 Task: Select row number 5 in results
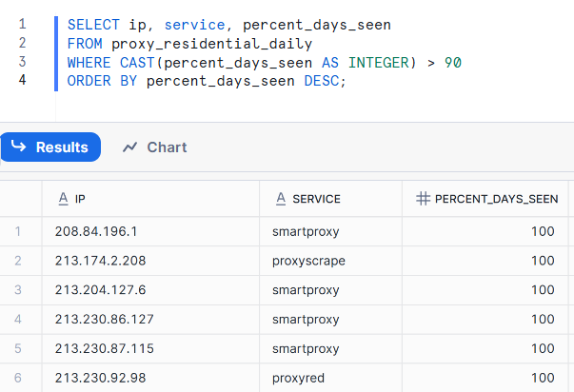[x=17, y=348]
